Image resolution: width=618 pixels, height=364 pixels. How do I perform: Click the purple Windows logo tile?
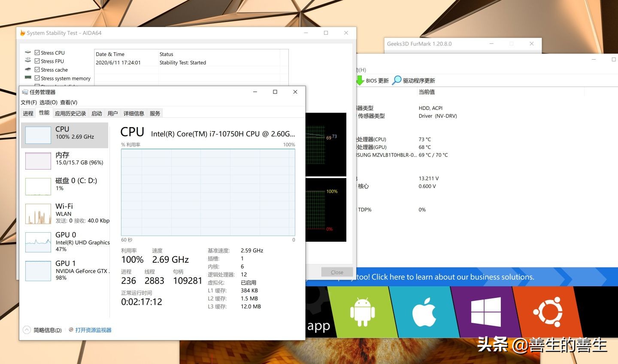485,312
